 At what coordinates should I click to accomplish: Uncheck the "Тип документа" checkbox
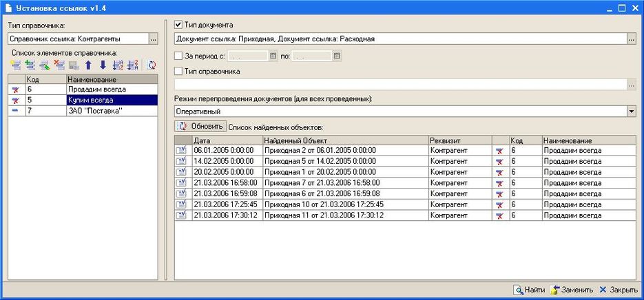click(179, 25)
